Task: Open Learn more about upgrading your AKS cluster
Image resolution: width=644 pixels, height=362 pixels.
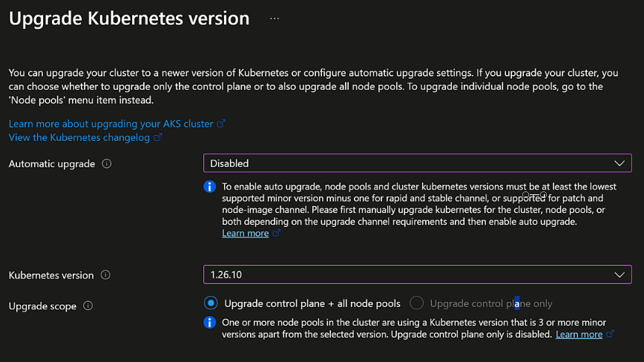Action: 111,124
